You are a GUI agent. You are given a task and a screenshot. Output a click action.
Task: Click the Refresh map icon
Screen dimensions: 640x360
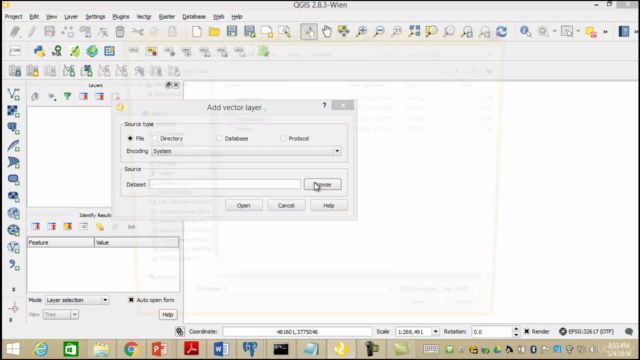tap(502, 31)
